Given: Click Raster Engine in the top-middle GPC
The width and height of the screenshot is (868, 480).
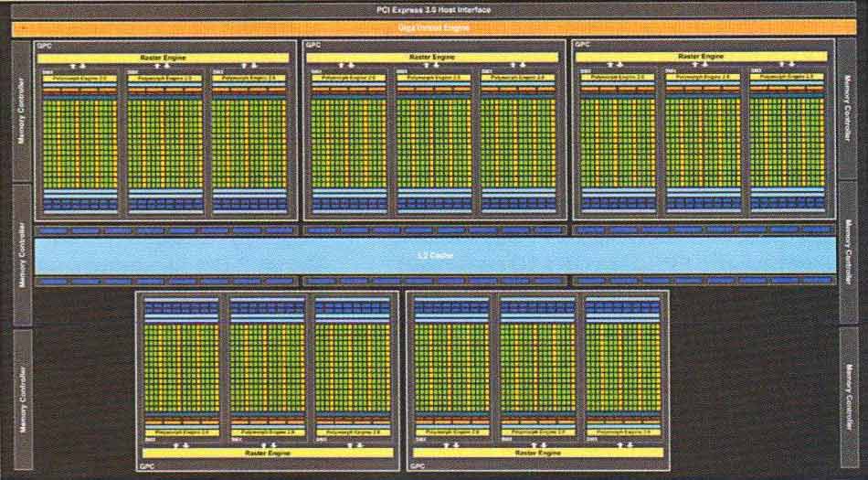Looking at the screenshot, I should (x=432, y=57).
